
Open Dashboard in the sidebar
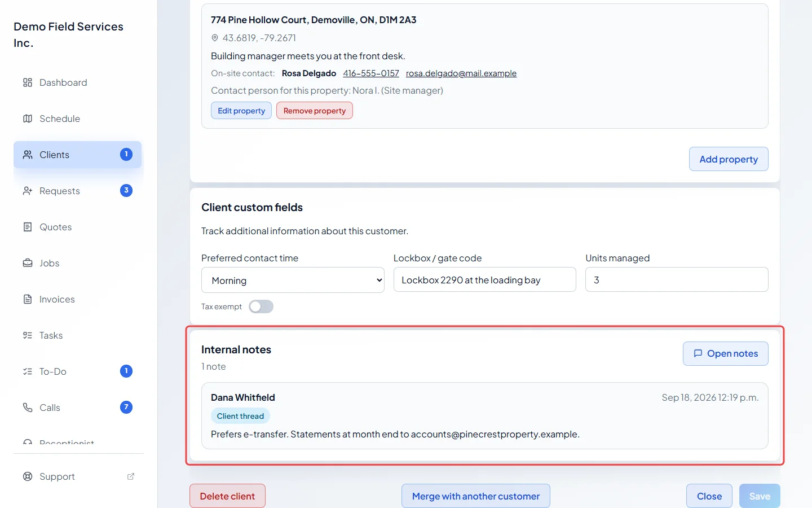tap(78, 82)
